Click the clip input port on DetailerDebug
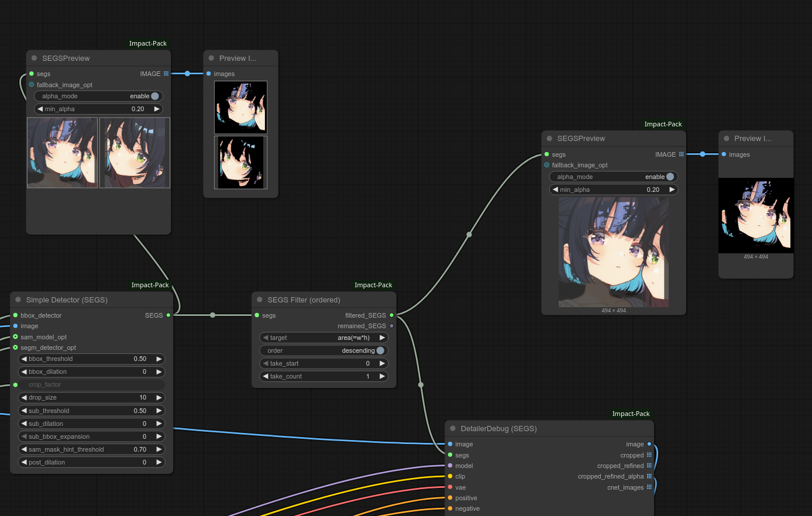Screen dimensions: 812x516 point(450,476)
